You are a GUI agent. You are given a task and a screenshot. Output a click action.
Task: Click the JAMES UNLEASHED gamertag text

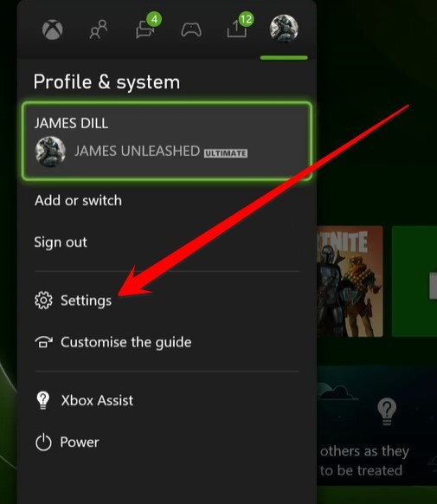(137, 151)
